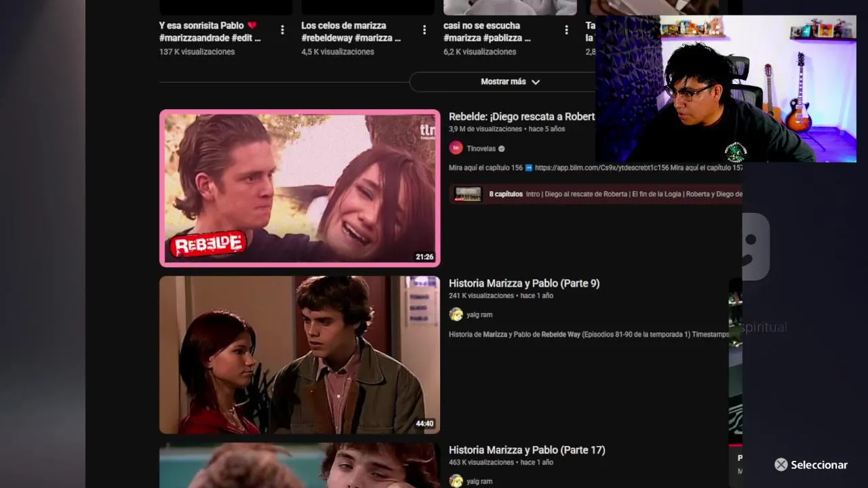
Task: Click '6,2 K visualizaciones' text
Action: point(480,52)
